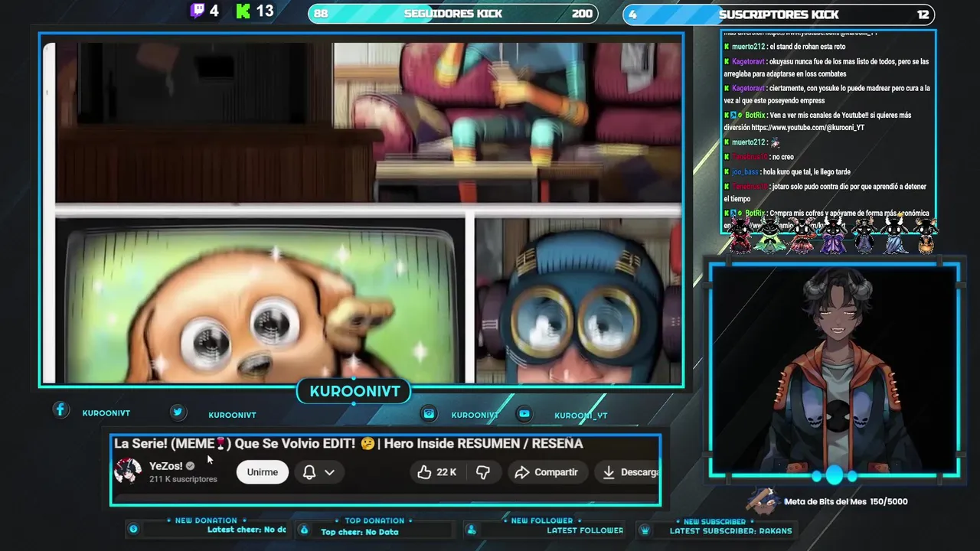Click 'Meta de Bits del Mes 150/5000'
980x551 pixels.
846,502
